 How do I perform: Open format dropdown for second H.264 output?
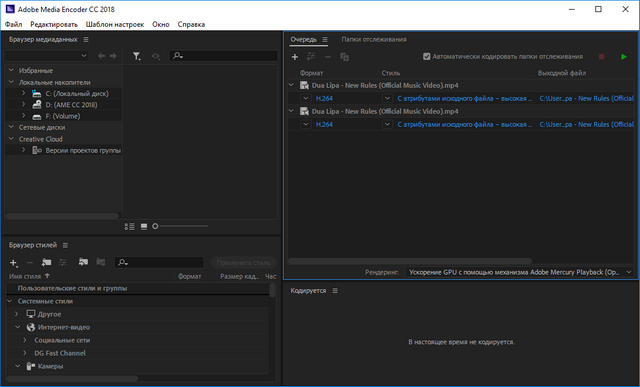(x=305, y=124)
